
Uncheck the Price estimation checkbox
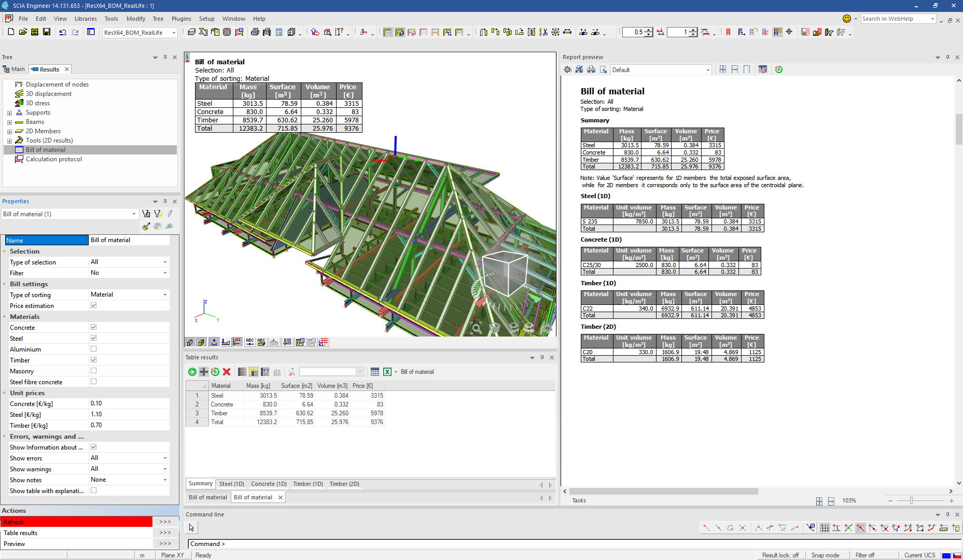pyautogui.click(x=94, y=305)
